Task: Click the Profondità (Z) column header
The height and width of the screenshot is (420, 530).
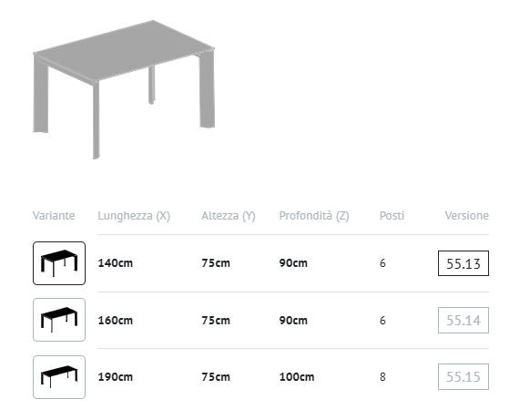Action: 314,216
